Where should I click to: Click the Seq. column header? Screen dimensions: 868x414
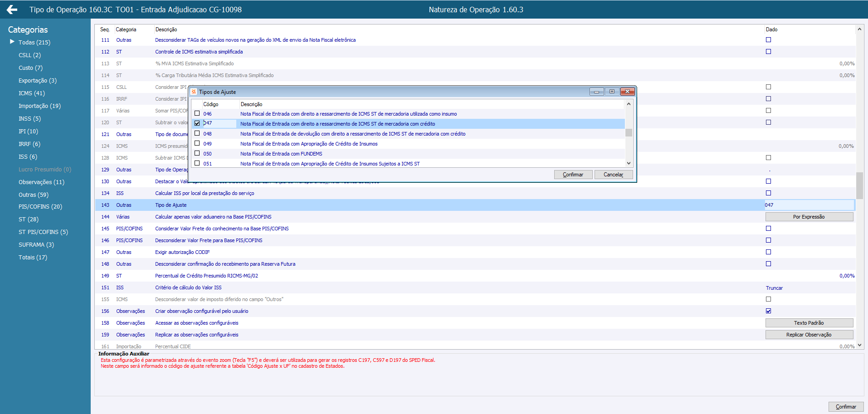(105, 29)
